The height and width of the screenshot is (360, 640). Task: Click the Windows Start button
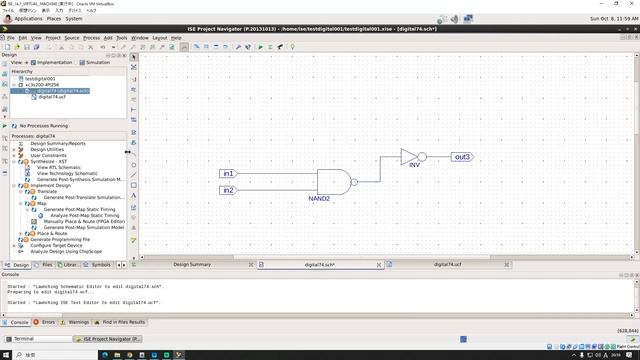[x=6, y=355]
